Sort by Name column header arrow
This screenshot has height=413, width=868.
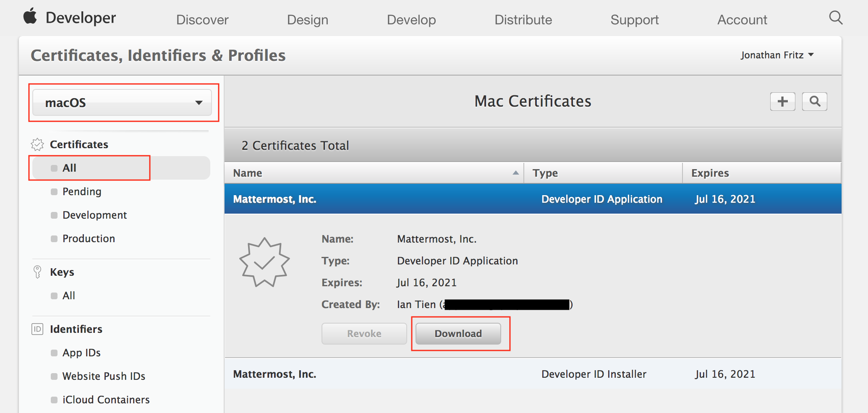point(515,173)
